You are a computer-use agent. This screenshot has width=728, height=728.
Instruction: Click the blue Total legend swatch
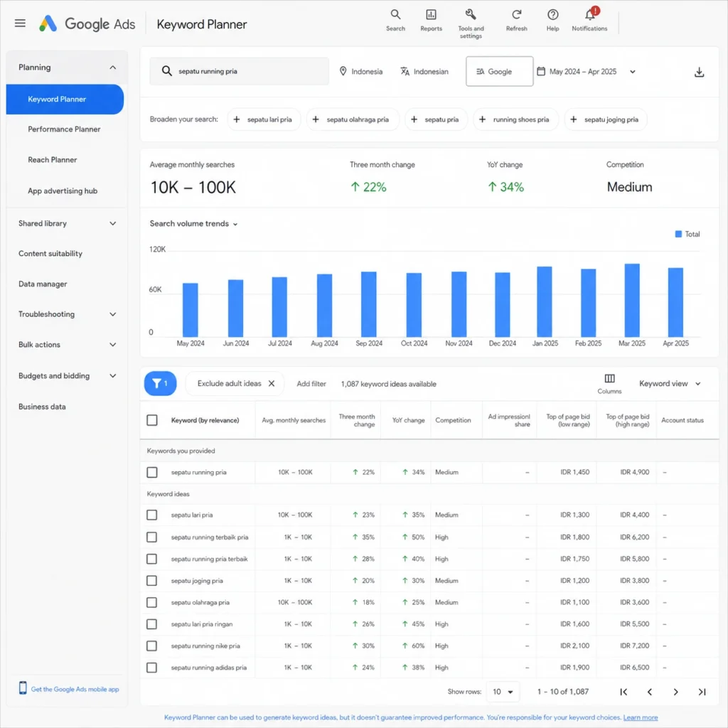(x=678, y=234)
